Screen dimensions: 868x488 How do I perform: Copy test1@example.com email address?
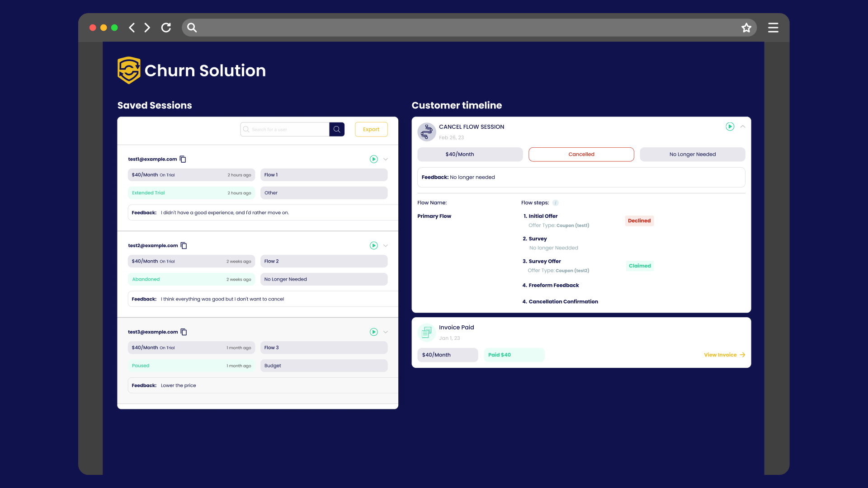pyautogui.click(x=183, y=159)
